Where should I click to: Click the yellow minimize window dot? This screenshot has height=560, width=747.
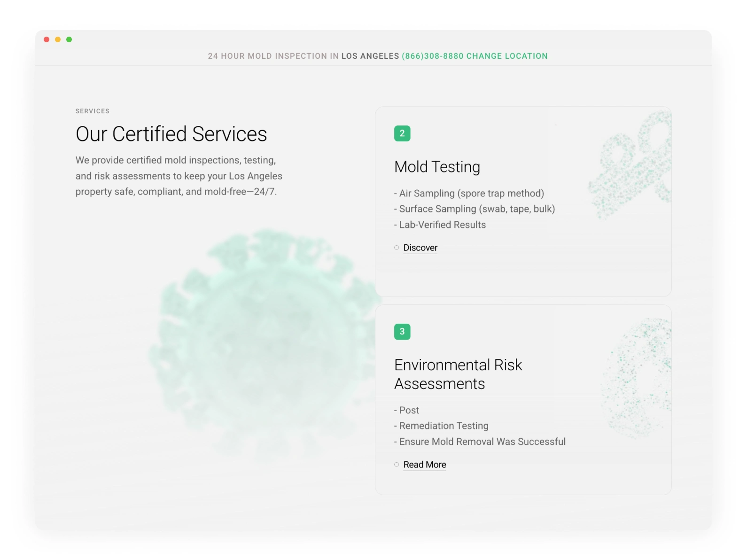(x=58, y=39)
